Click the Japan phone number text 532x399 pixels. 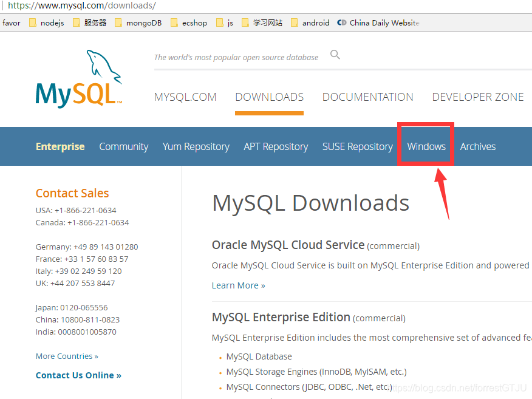point(72,308)
